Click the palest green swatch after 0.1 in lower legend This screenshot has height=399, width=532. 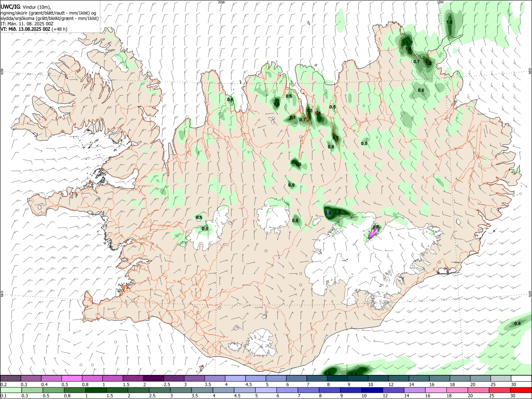coord(11,390)
